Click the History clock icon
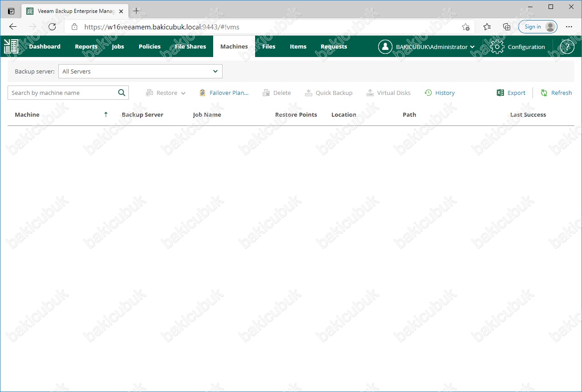The image size is (582, 392). 428,93
